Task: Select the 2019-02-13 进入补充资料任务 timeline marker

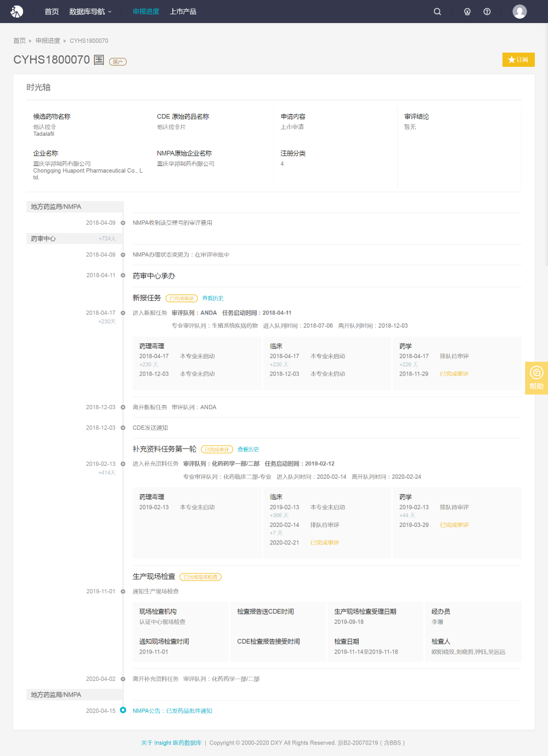Action: [123, 464]
